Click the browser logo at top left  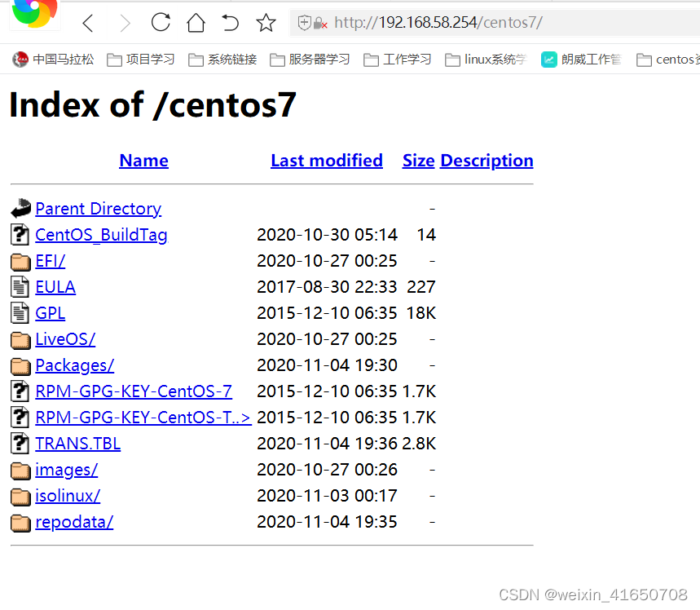[x=33, y=11]
